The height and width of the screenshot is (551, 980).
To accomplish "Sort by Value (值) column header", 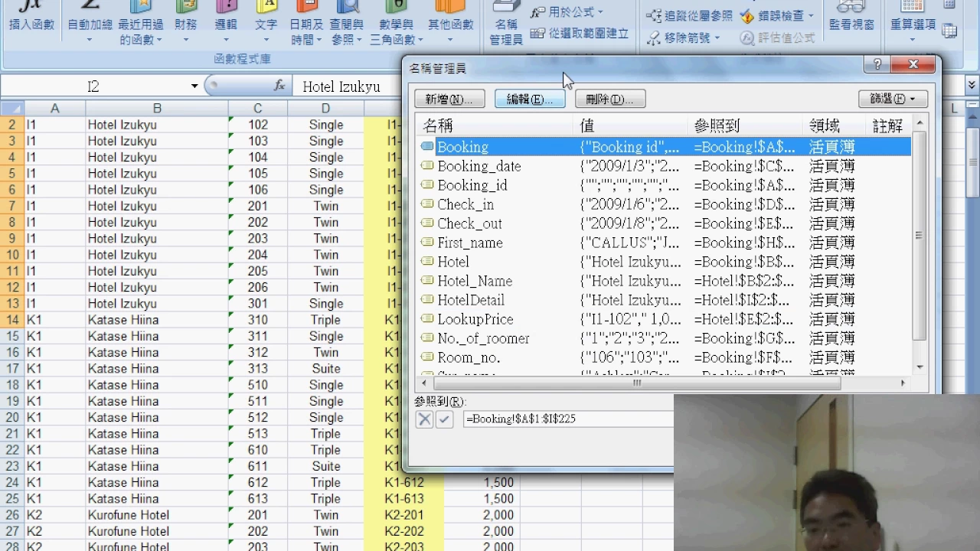I will pyautogui.click(x=630, y=126).
